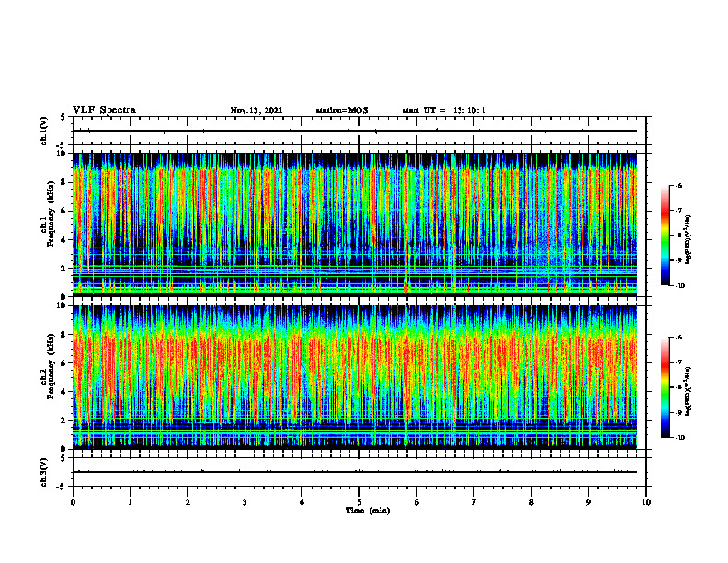
Task: Click the "Time (min)" x-axis label
Action: (x=368, y=511)
